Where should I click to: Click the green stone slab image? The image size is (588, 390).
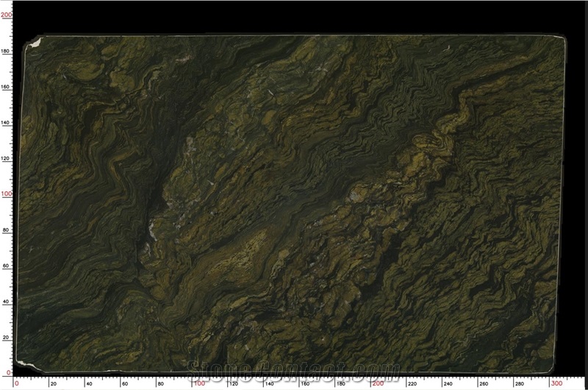(x=291, y=204)
